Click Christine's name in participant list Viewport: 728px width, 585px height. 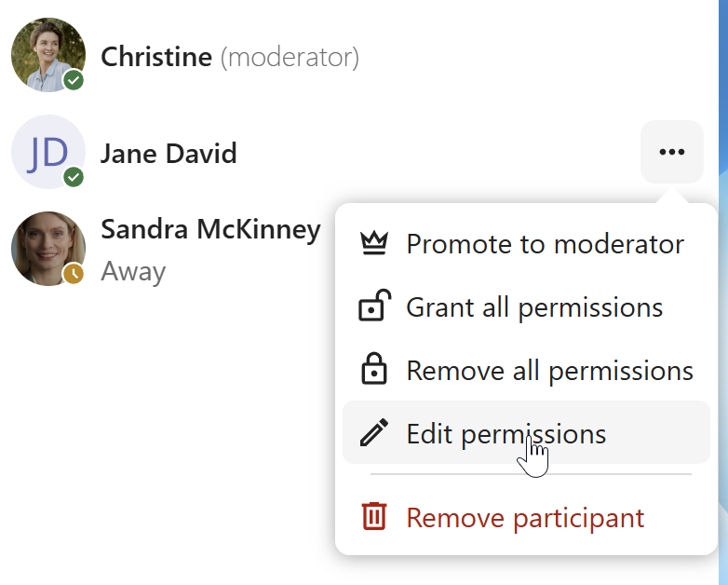tap(156, 57)
